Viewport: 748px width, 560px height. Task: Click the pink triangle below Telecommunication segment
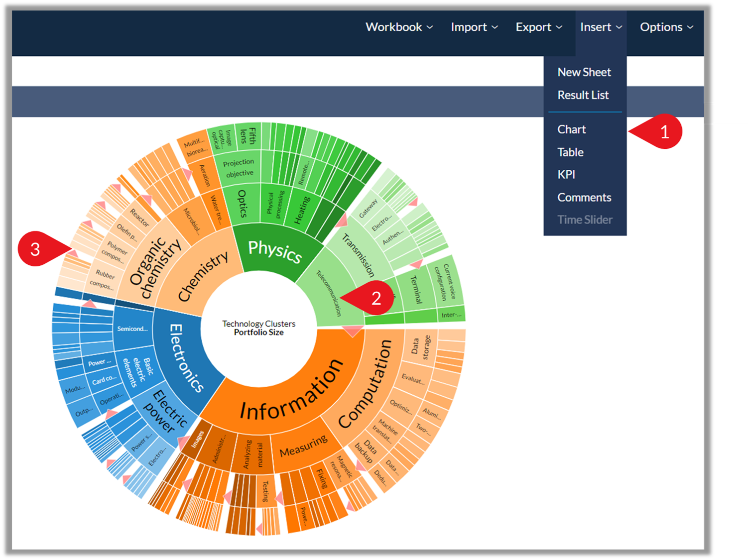[353, 331]
